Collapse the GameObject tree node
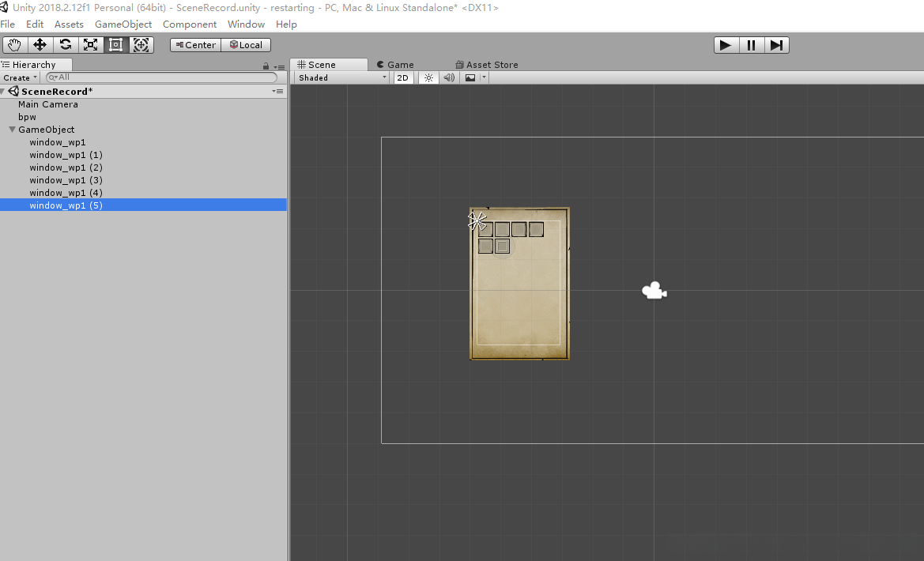This screenshot has width=924, height=561. click(x=13, y=130)
